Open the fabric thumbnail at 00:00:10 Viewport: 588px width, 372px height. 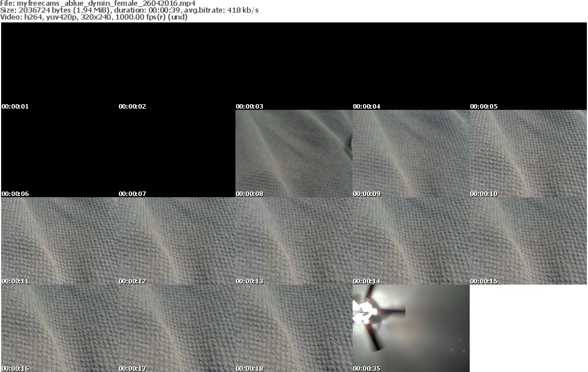tap(528, 154)
